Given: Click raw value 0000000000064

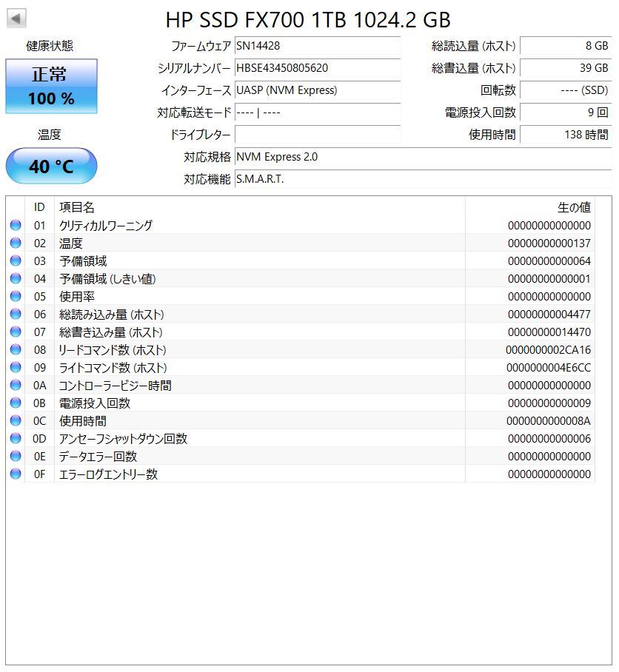Looking at the screenshot, I should pos(549,261).
